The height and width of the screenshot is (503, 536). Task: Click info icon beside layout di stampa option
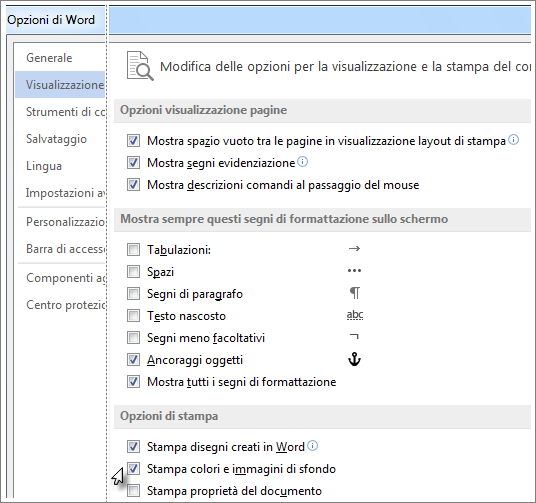click(x=513, y=140)
